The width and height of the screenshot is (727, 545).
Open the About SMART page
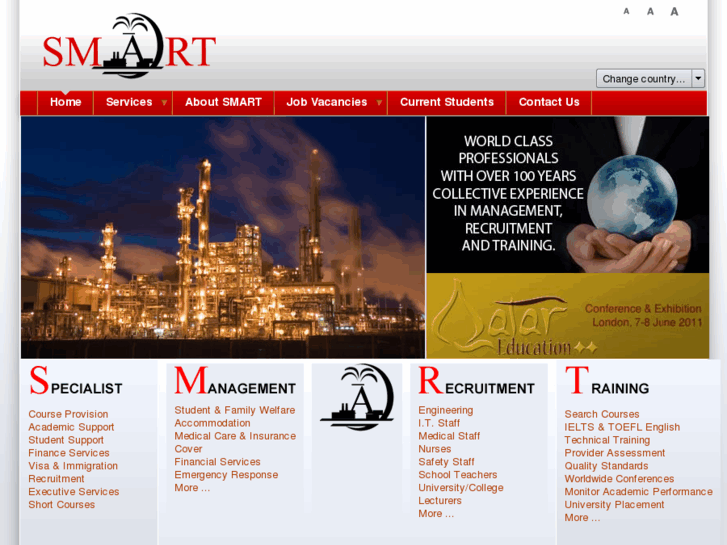[x=223, y=102]
